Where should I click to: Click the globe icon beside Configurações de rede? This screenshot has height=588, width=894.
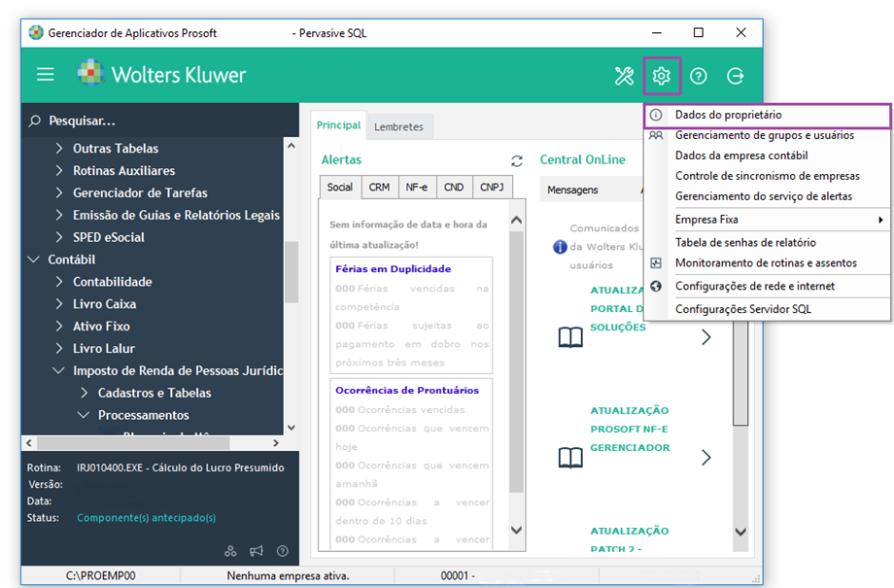pyautogui.click(x=656, y=286)
